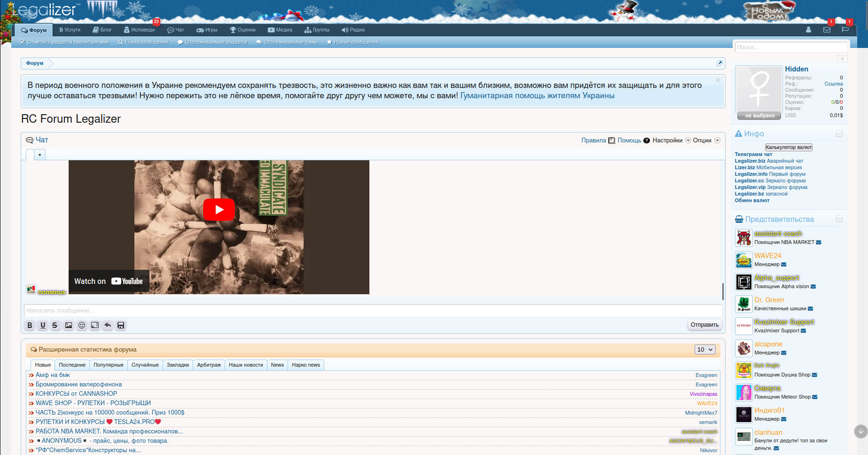Open the smiley emoji picker in chat

(x=82, y=325)
